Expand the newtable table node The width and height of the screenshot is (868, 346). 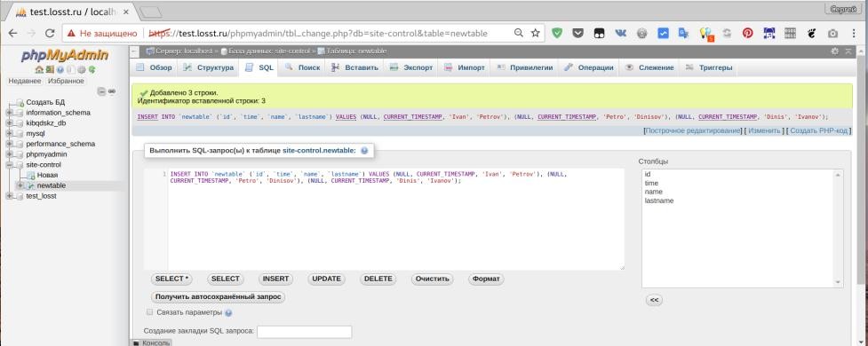pos(20,185)
